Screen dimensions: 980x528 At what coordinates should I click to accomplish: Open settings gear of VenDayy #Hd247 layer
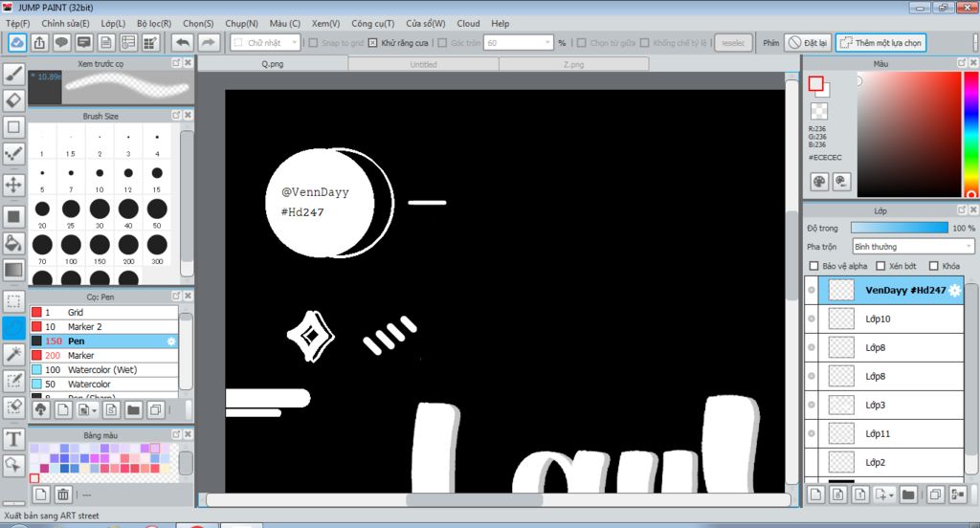pyautogui.click(x=954, y=290)
